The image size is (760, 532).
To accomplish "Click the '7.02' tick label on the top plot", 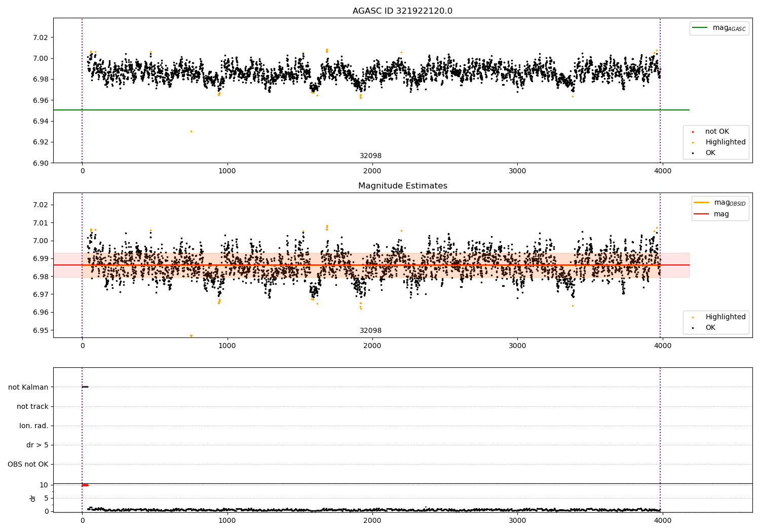I will click(x=41, y=37).
